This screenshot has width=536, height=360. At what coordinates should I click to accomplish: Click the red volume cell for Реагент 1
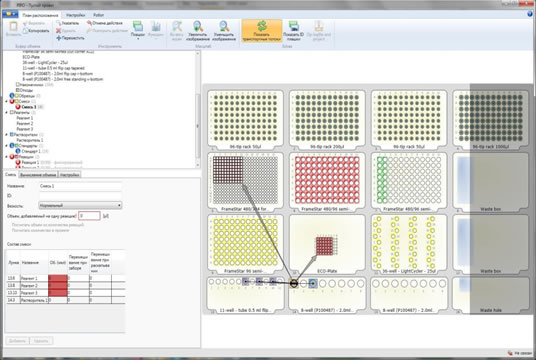[x=58, y=278]
